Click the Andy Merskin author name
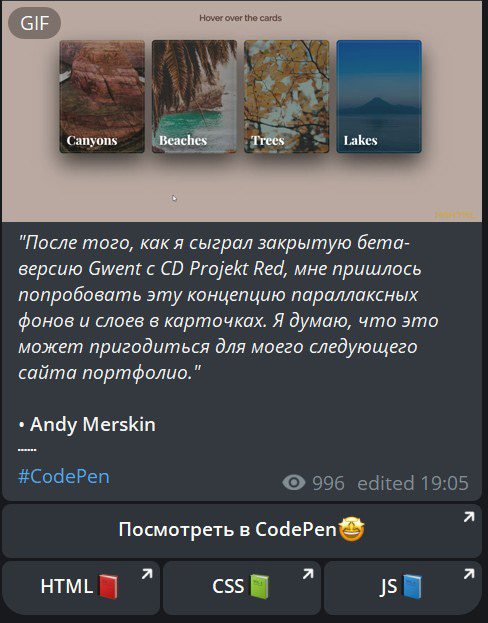This screenshot has width=488, height=623. [93, 424]
